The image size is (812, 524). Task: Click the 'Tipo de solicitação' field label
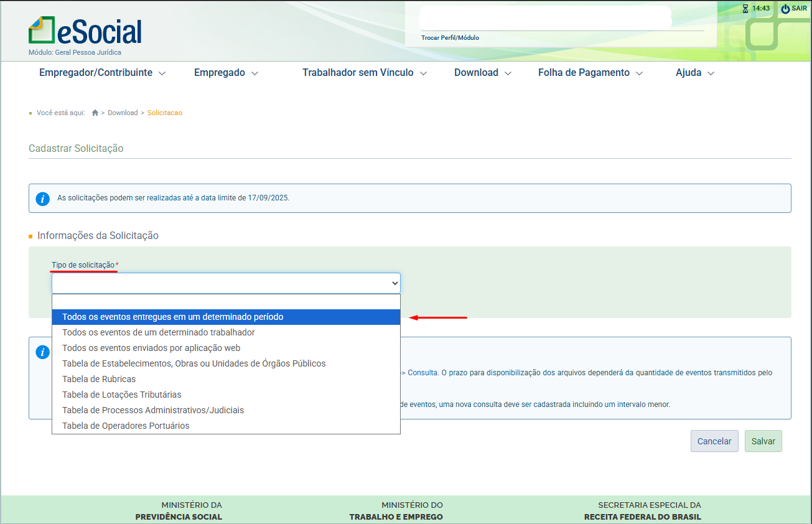click(83, 265)
